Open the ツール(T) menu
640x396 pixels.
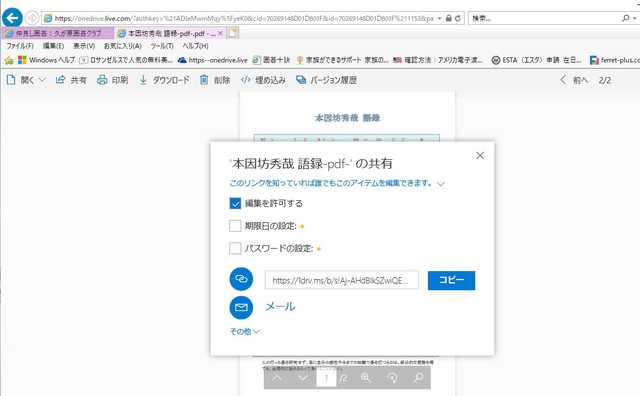(x=162, y=46)
